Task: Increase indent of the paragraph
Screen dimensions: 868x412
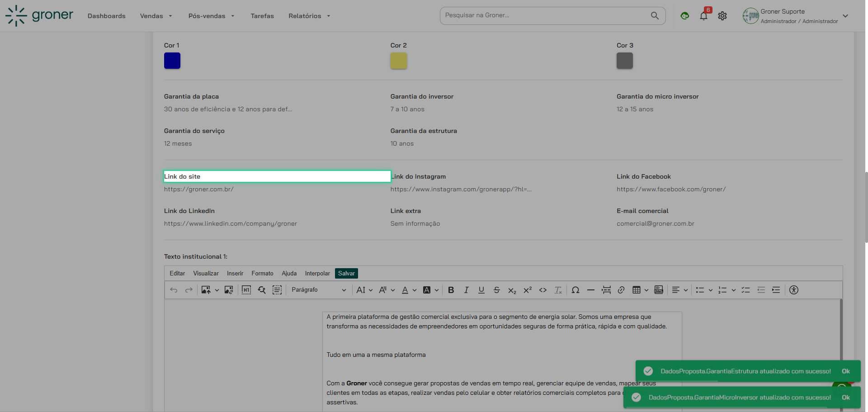Action: (x=776, y=290)
